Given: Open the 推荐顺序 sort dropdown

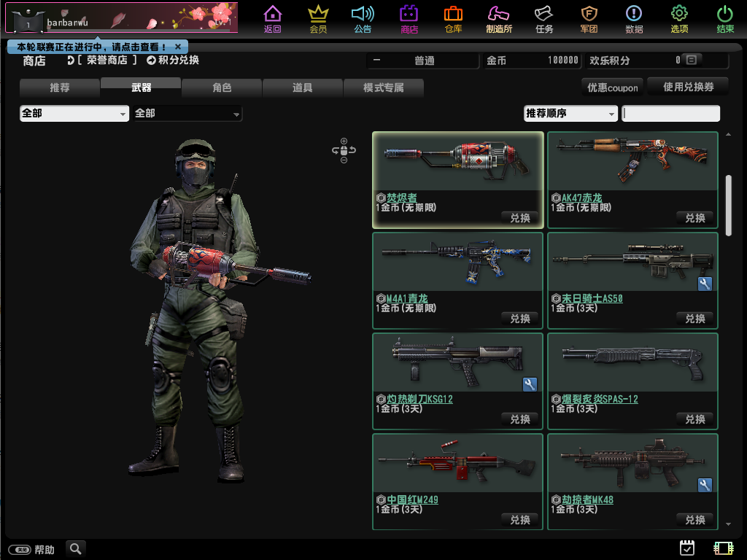Looking at the screenshot, I should (570, 114).
